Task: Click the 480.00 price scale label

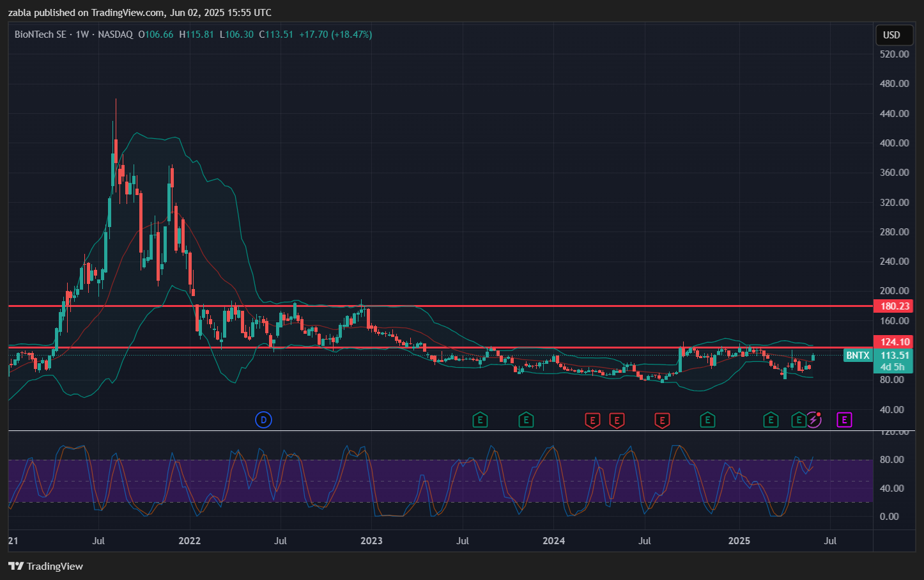Action: pyautogui.click(x=894, y=84)
